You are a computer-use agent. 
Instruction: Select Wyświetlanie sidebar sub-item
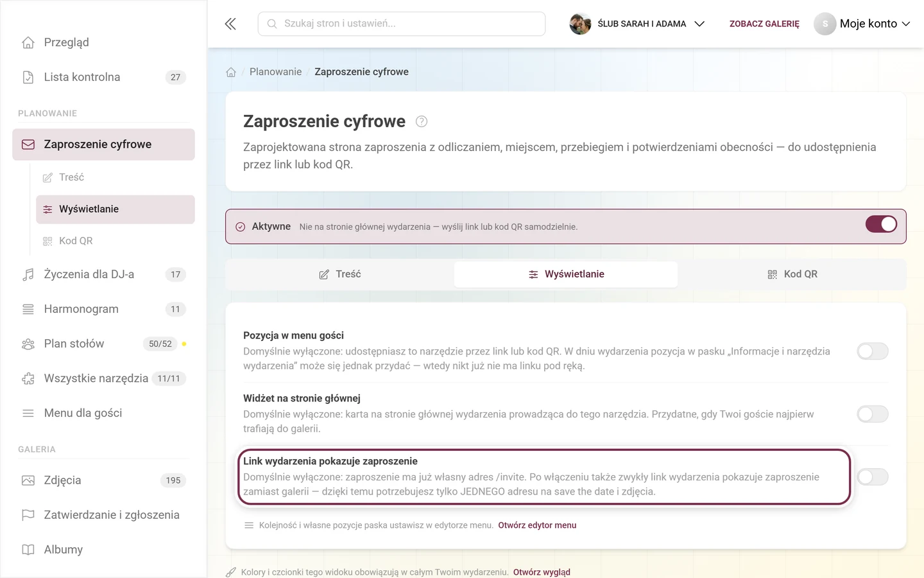click(116, 209)
